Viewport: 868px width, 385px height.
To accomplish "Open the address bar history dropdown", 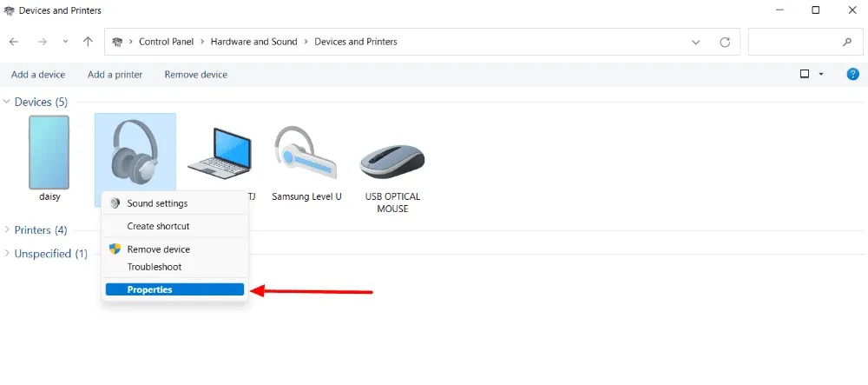I will 696,42.
